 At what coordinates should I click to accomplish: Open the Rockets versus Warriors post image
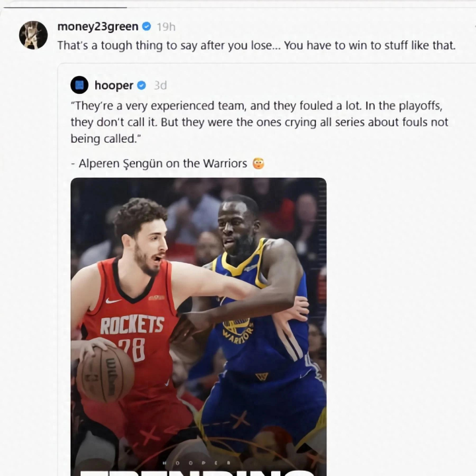tap(198, 327)
